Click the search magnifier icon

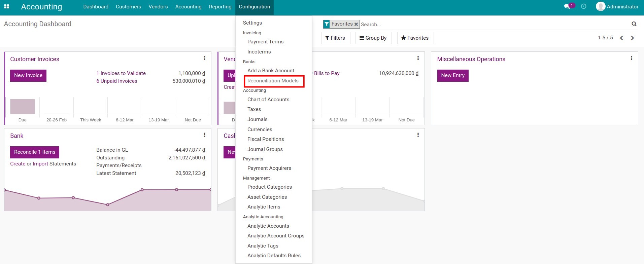(634, 24)
